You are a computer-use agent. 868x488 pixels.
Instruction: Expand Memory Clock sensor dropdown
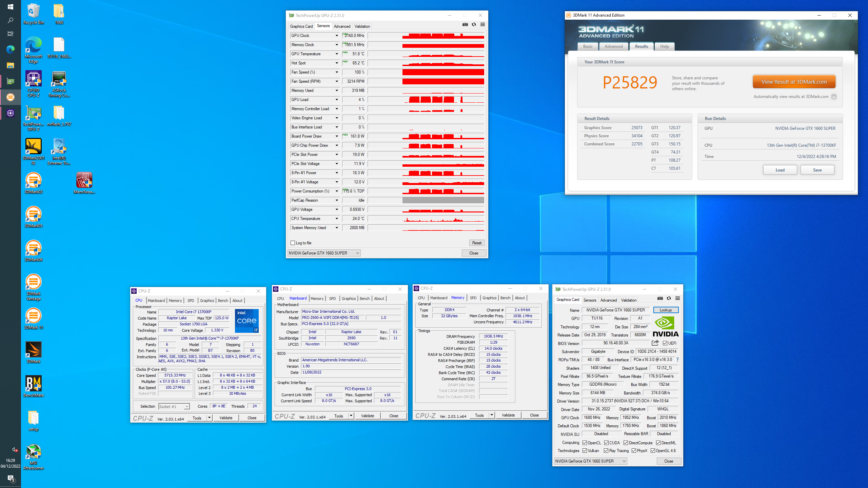click(x=337, y=44)
